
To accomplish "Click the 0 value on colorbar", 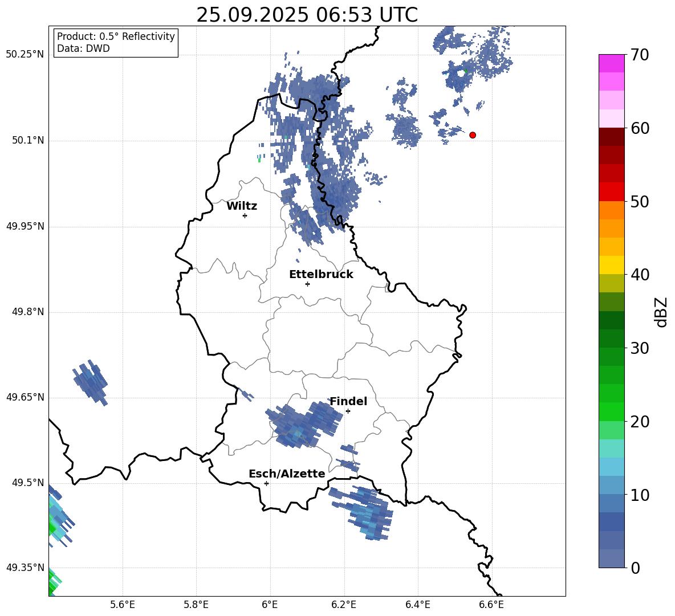I will 635,568.
